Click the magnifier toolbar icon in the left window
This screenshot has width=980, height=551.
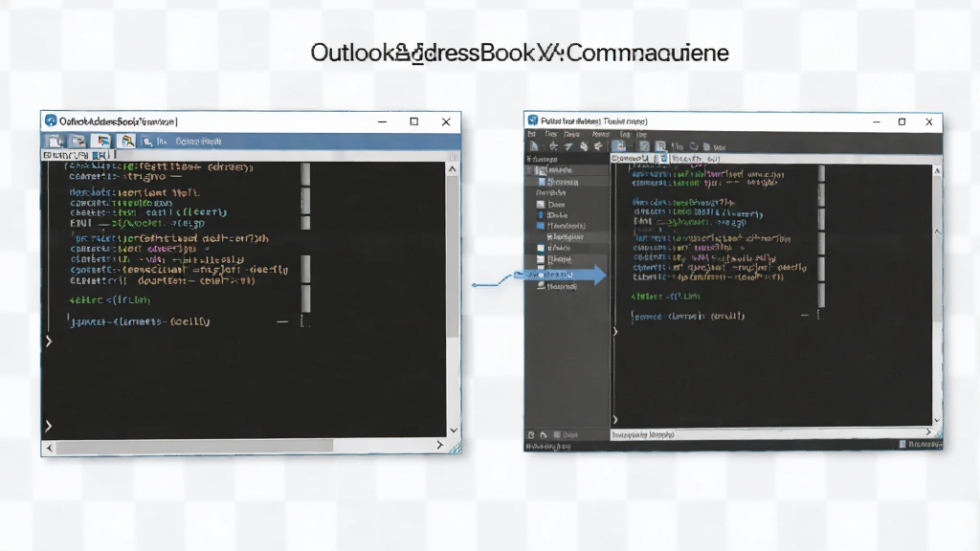127,142
